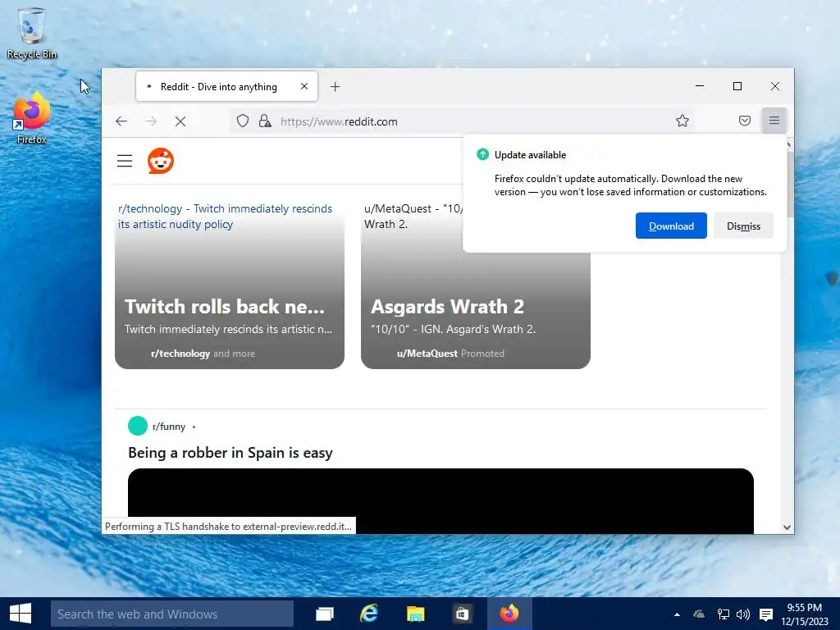The width and height of the screenshot is (840, 630).
Task: Open Reddit's hamburger navigation menu
Action: point(125,161)
